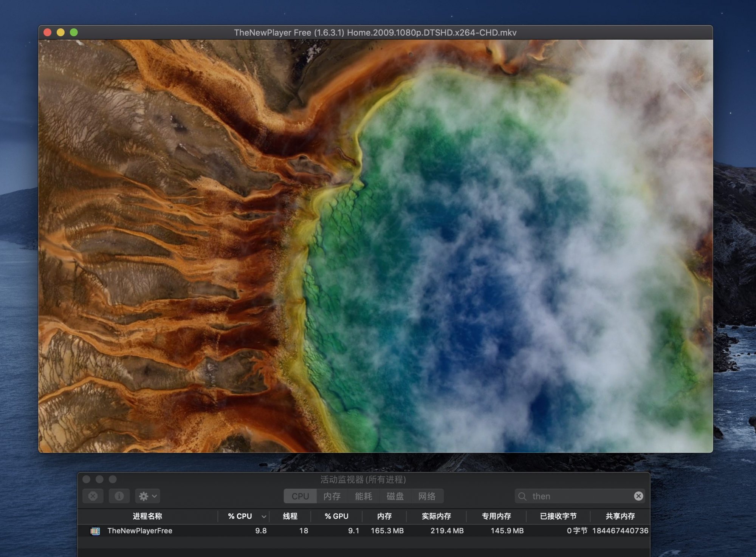Minimize TheNewPlayer window with yellow button
The image size is (756, 557).
pos(60,32)
